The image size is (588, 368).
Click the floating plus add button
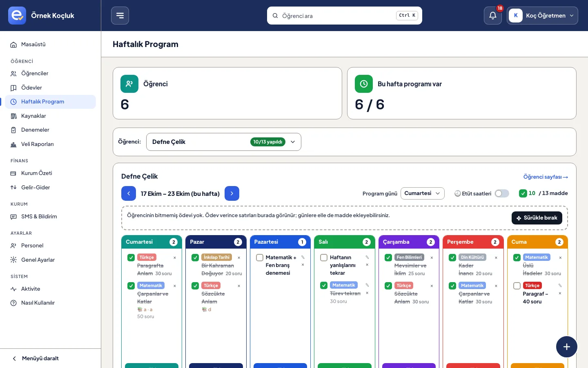567,347
